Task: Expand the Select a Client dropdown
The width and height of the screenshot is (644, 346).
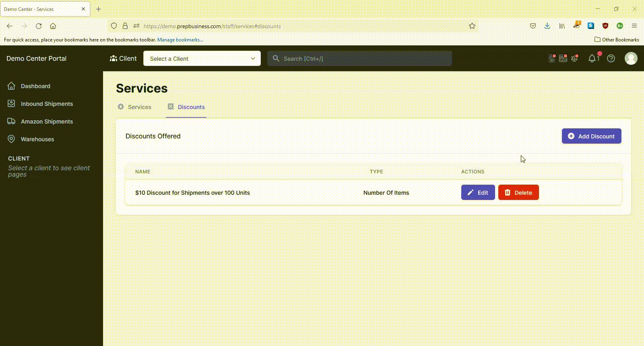Action: [202, 58]
